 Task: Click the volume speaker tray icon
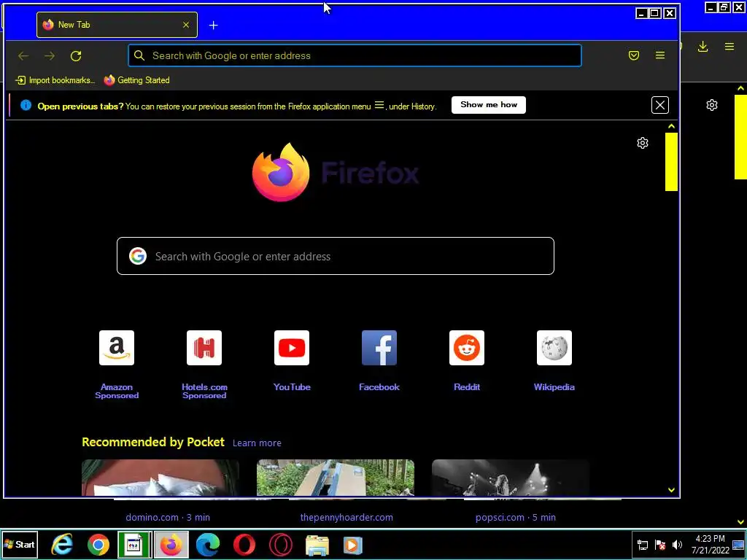click(x=677, y=544)
